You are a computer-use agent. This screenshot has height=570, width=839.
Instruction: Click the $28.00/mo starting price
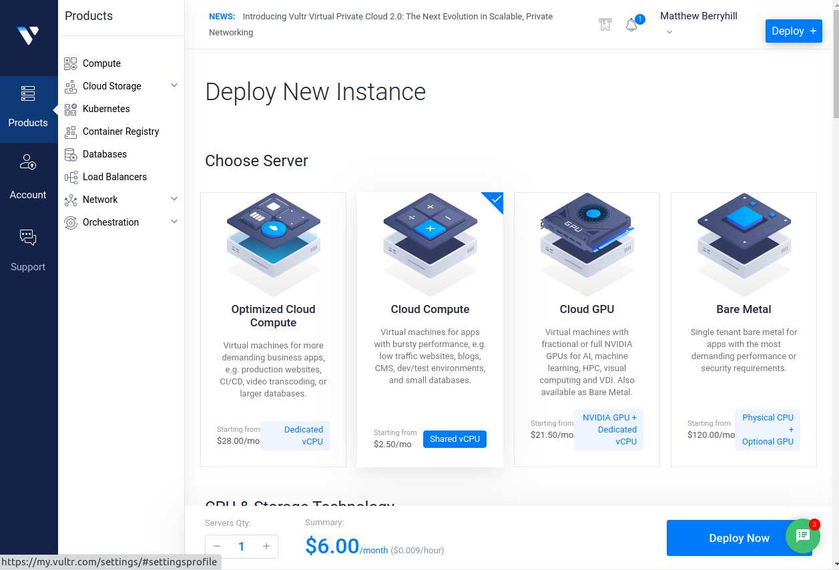tap(238, 441)
